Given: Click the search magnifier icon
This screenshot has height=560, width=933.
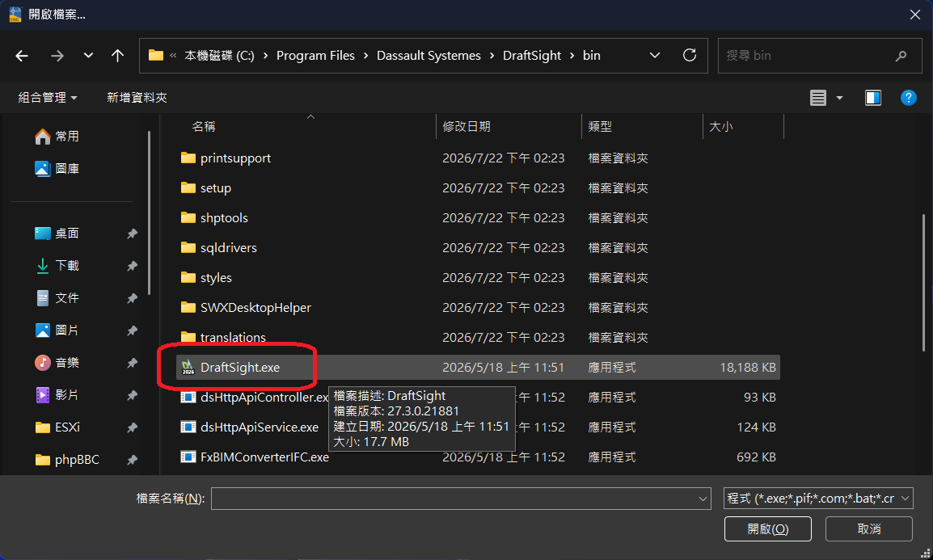Looking at the screenshot, I should (x=901, y=56).
